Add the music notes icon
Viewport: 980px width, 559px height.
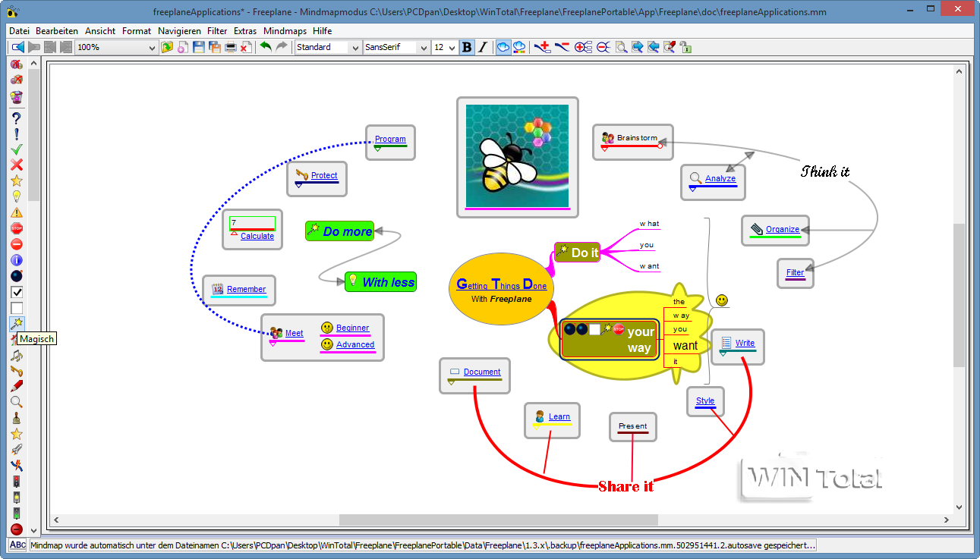click(16, 355)
